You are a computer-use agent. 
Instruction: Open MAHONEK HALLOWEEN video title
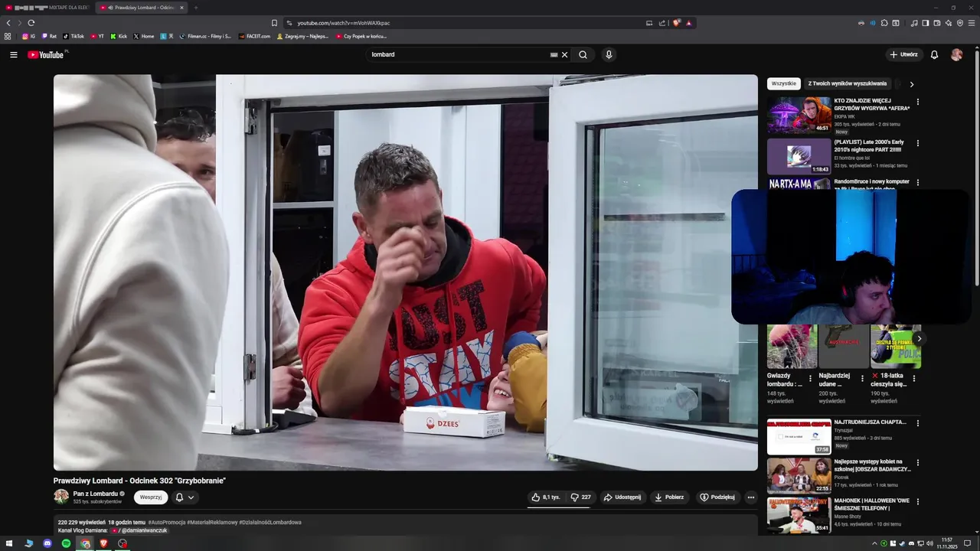[872, 505]
